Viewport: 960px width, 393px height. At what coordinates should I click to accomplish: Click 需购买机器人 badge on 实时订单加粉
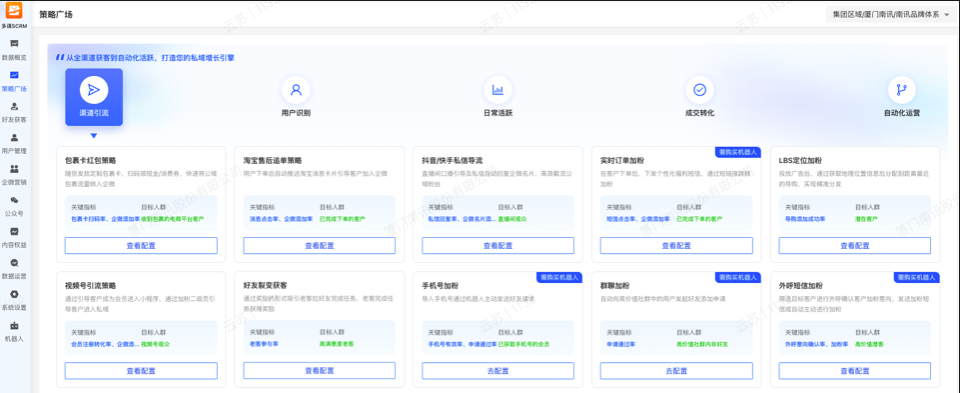point(738,152)
